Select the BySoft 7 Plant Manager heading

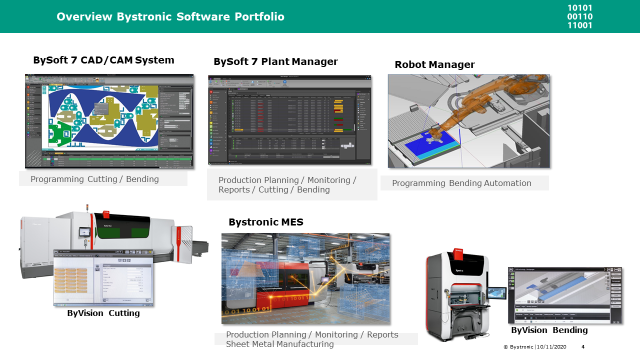click(276, 62)
